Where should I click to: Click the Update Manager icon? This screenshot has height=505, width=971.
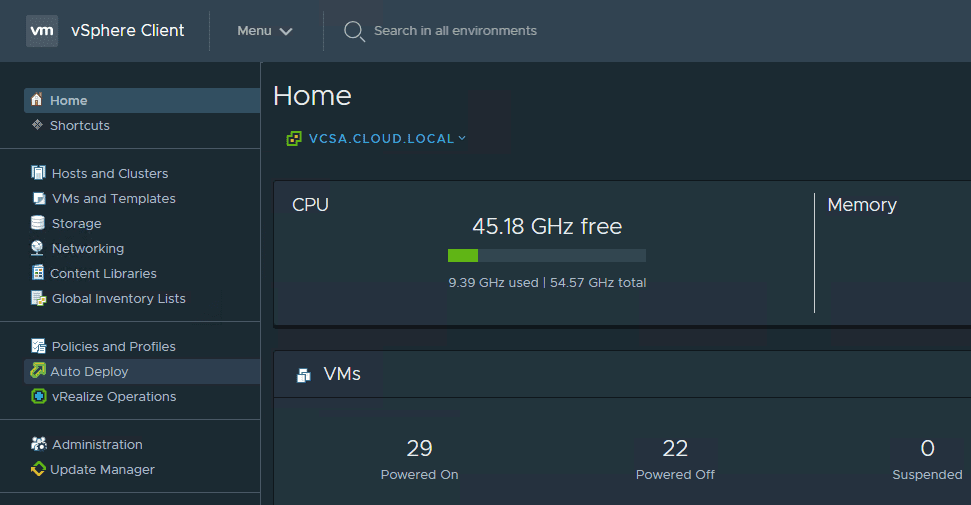pyautogui.click(x=38, y=469)
